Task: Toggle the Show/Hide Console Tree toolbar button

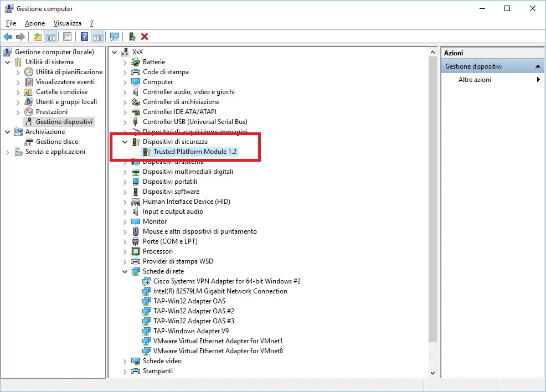Action: 51,37
